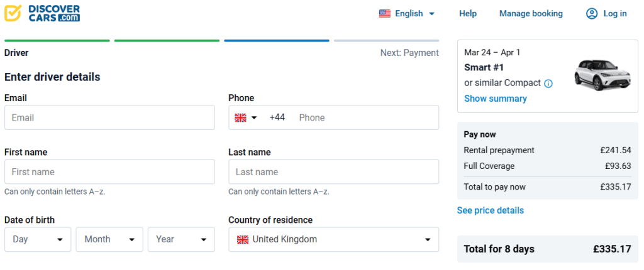Go to Manage booking
Image resolution: width=644 pixels, height=270 pixels.
click(x=531, y=14)
